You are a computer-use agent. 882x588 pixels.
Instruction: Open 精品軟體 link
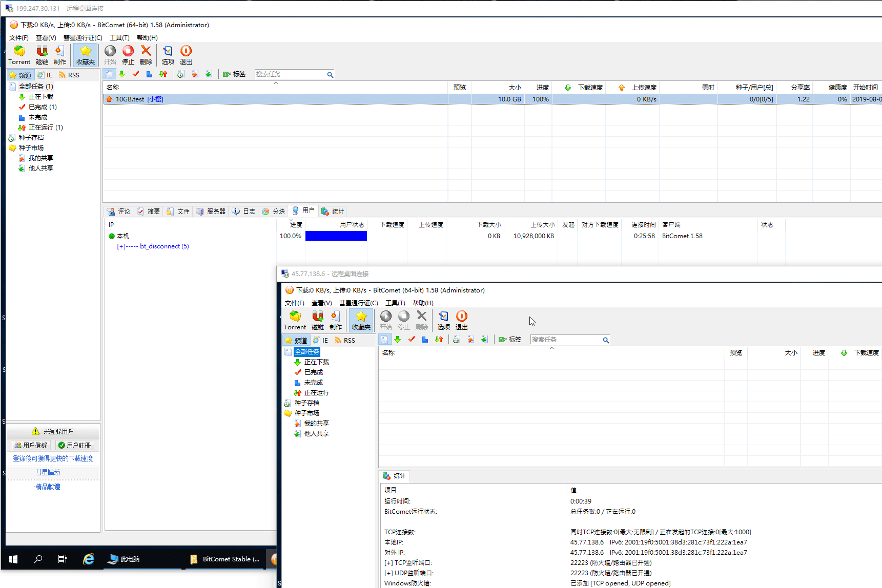point(48,487)
